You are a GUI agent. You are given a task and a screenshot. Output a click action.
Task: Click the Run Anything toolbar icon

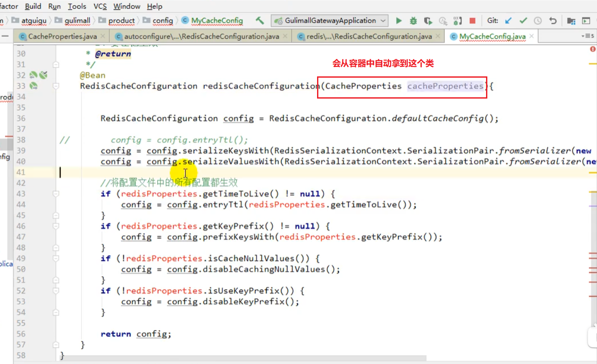tap(586, 20)
